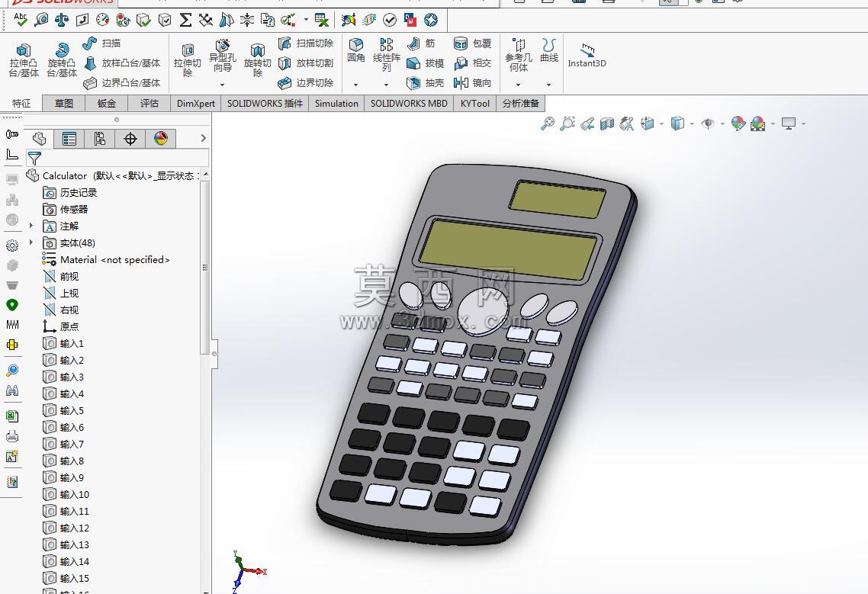Open the Display Style cube dropdown arrow
Image resolution: width=868 pixels, height=594 pixels.
(693, 124)
